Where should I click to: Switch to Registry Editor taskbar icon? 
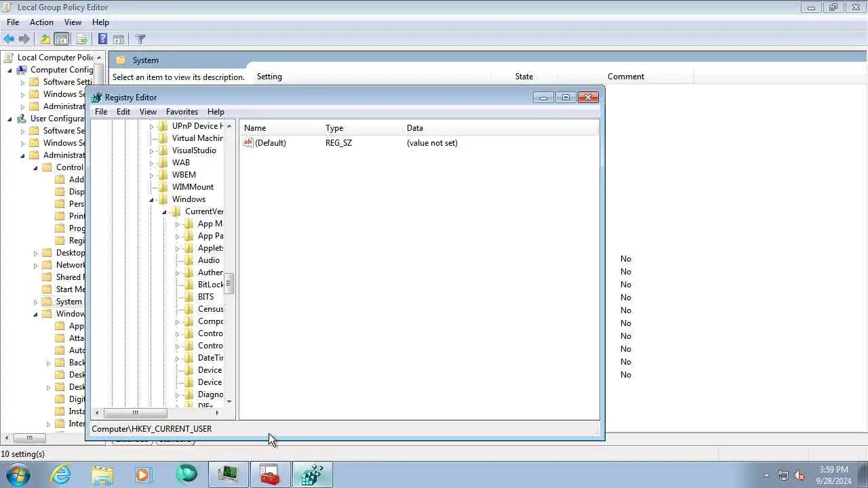[312, 474]
